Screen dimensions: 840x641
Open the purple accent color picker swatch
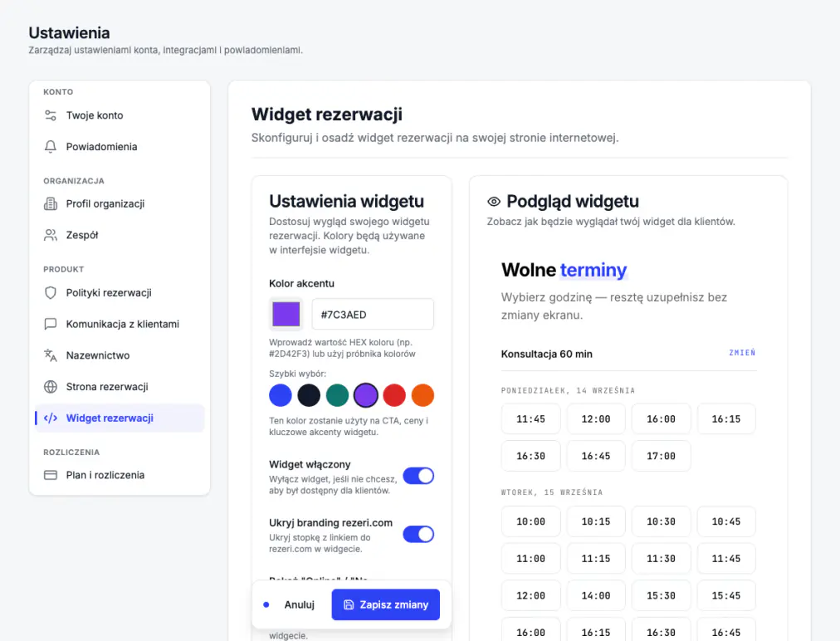coord(286,314)
